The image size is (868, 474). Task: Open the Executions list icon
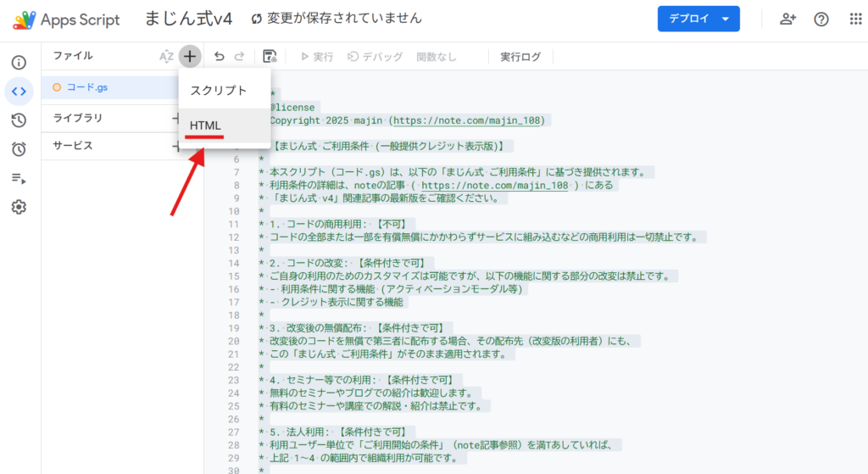coord(19,178)
